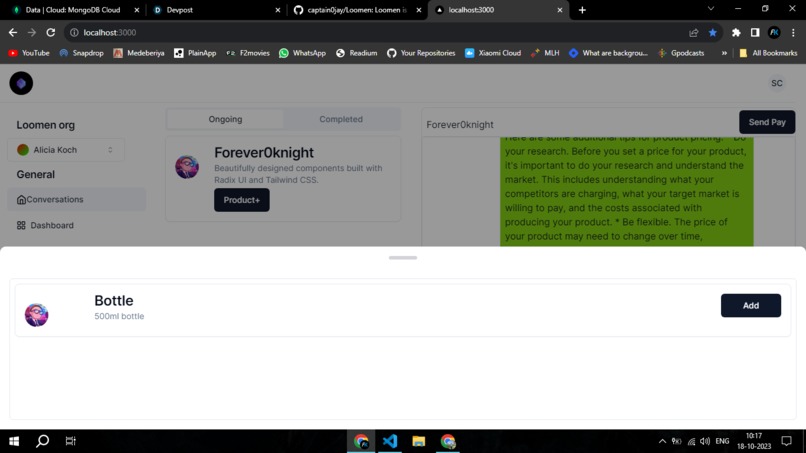Viewport: 806px width, 453px height.
Task: Bookmark page with the star icon
Action: pyautogui.click(x=712, y=32)
